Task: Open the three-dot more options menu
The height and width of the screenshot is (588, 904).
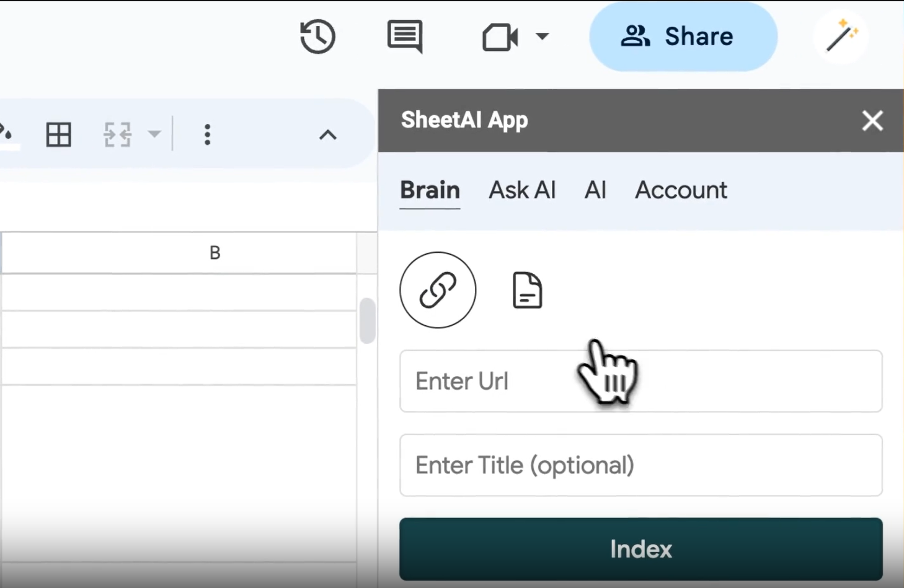Action: 207,134
